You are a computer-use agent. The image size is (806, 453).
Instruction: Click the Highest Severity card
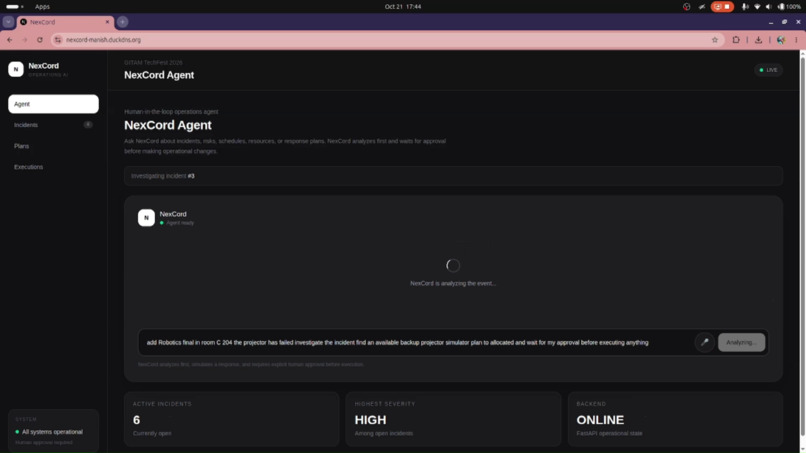[453, 419]
